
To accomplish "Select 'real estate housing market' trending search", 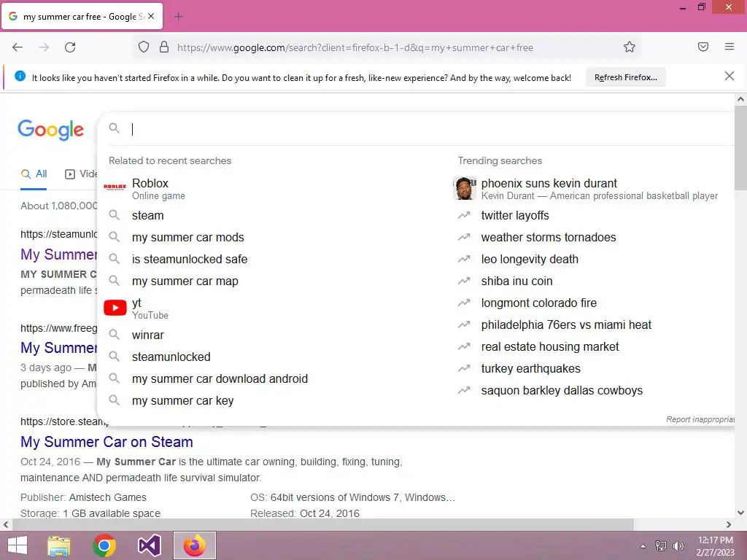I will pyautogui.click(x=550, y=346).
